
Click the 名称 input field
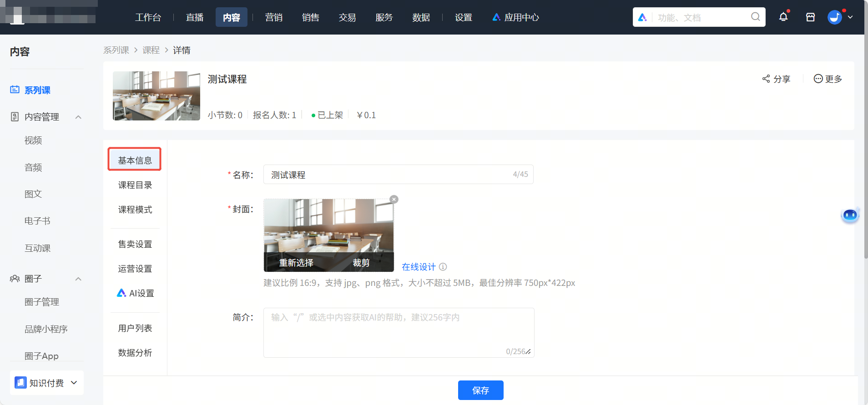(x=399, y=175)
